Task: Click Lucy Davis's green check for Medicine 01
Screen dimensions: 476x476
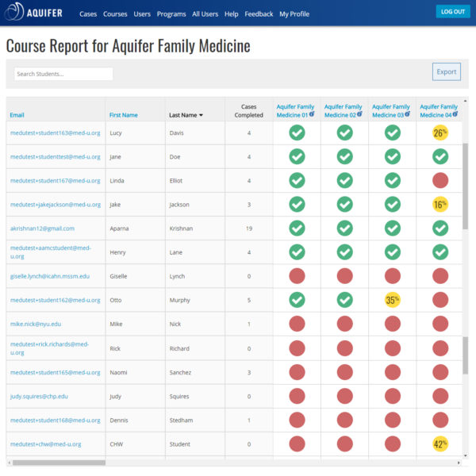Action: click(x=297, y=132)
